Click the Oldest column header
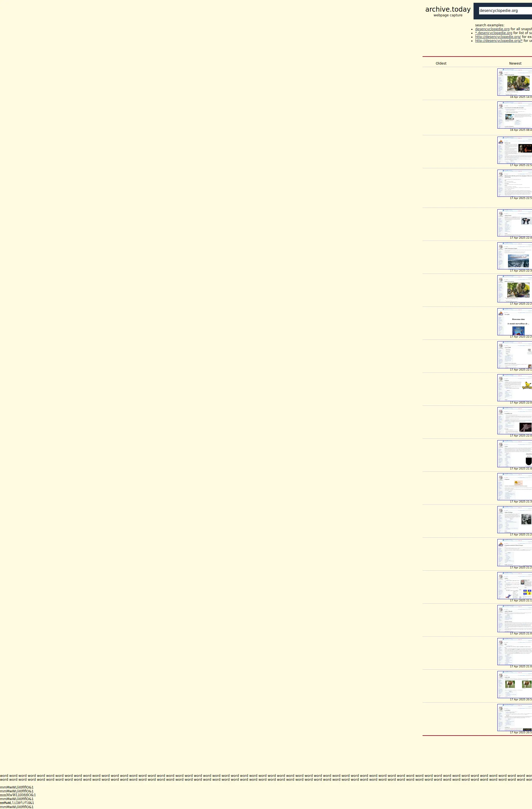532x809 pixels. point(441,63)
